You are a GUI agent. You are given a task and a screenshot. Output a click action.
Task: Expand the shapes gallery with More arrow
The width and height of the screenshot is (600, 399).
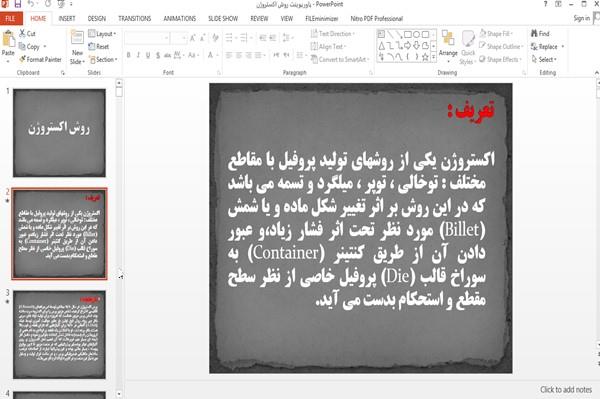pyautogui.click(x=434, y=58)
